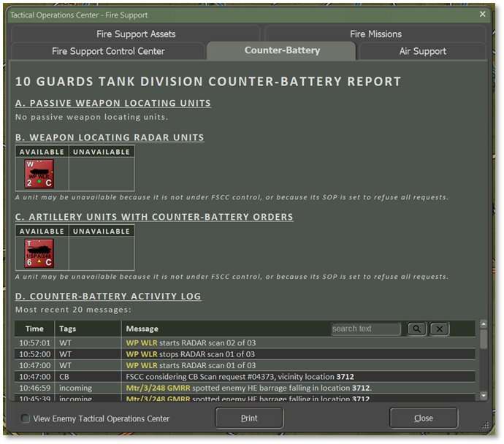Click the Time column header
The height and width of the screenshot is (444, 504).
(x=34, y=329)
